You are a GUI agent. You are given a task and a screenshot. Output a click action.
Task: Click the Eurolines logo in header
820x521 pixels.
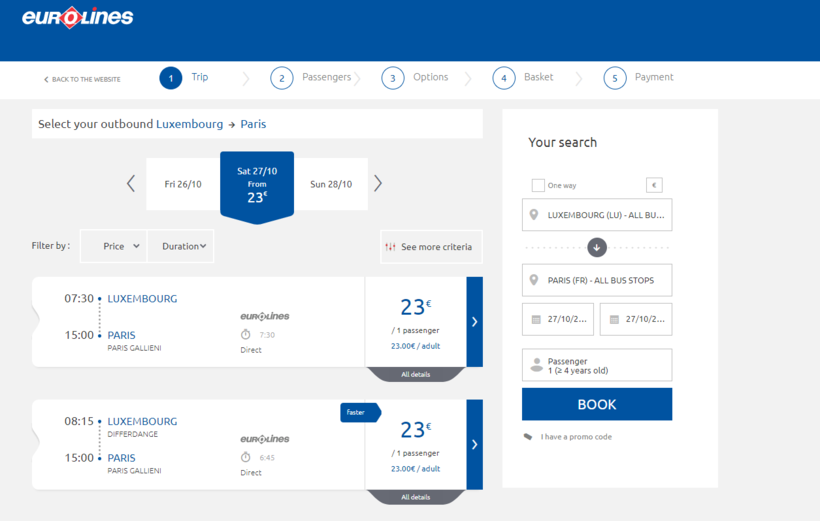point(78,18)
